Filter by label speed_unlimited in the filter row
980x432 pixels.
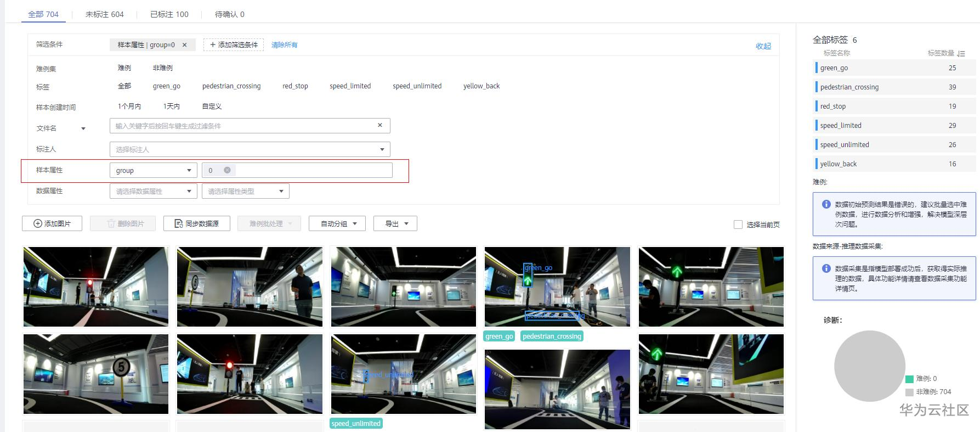click(x=417, y=86)
